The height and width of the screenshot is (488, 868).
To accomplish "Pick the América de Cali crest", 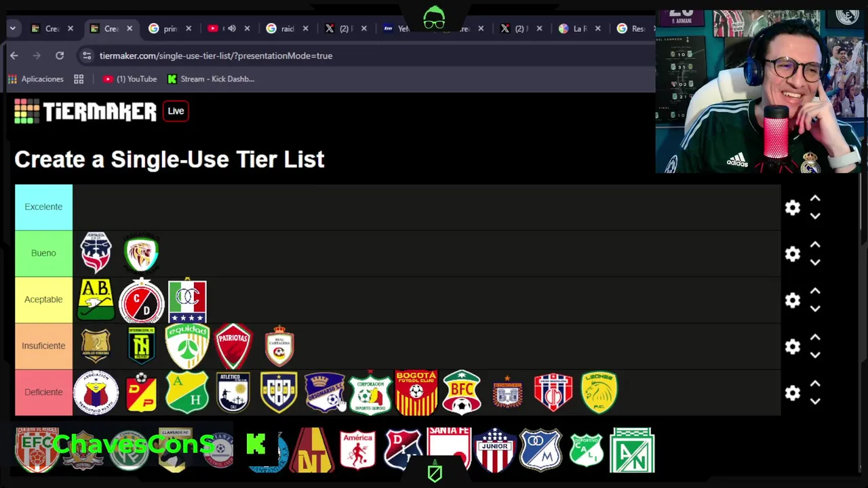I will tap(357, 449).
